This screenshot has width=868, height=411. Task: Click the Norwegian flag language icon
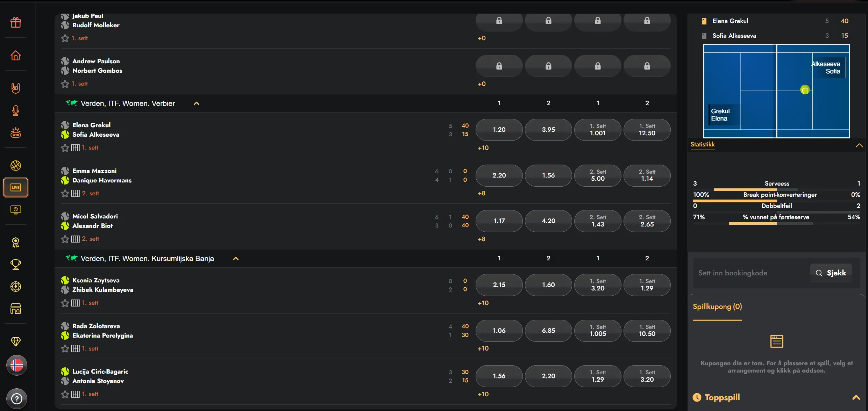click(x=16, y=365)
